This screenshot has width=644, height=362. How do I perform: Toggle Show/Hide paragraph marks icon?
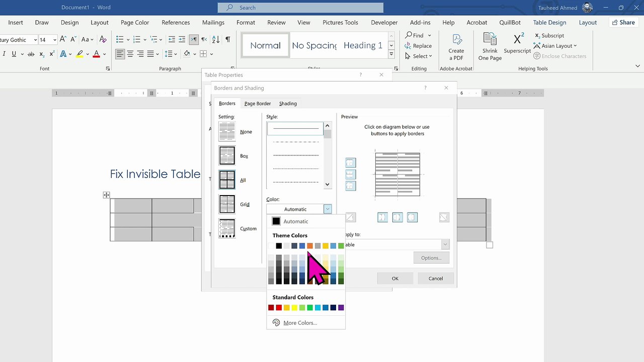click(x=228, y=39)
